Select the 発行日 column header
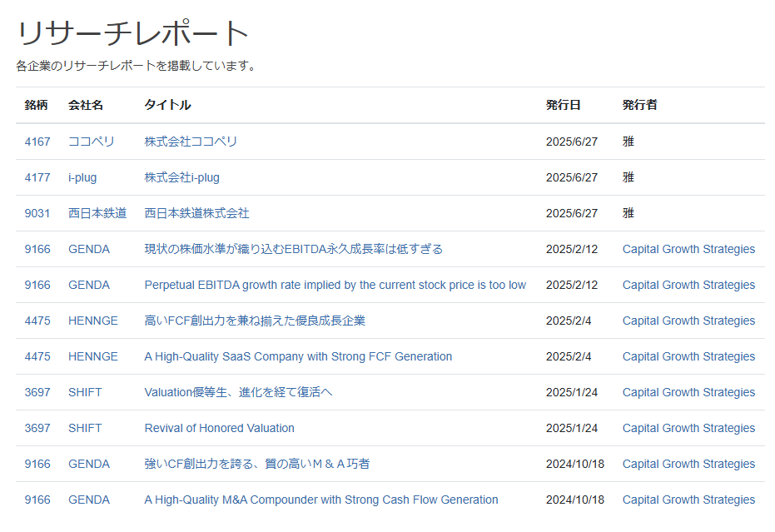775x532 pixels. (559, 105)
